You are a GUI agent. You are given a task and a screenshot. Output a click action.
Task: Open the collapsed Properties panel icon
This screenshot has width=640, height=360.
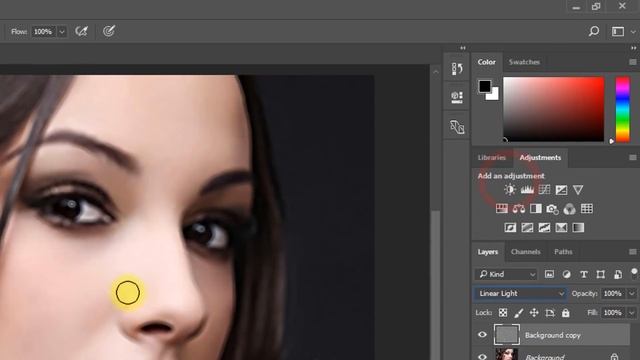pyautogui.click(x=457, y=97)
